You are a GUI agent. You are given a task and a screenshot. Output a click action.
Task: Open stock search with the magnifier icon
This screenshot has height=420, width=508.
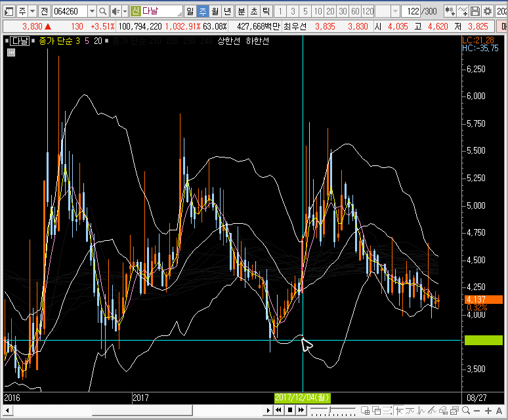[x=102, y=12]
